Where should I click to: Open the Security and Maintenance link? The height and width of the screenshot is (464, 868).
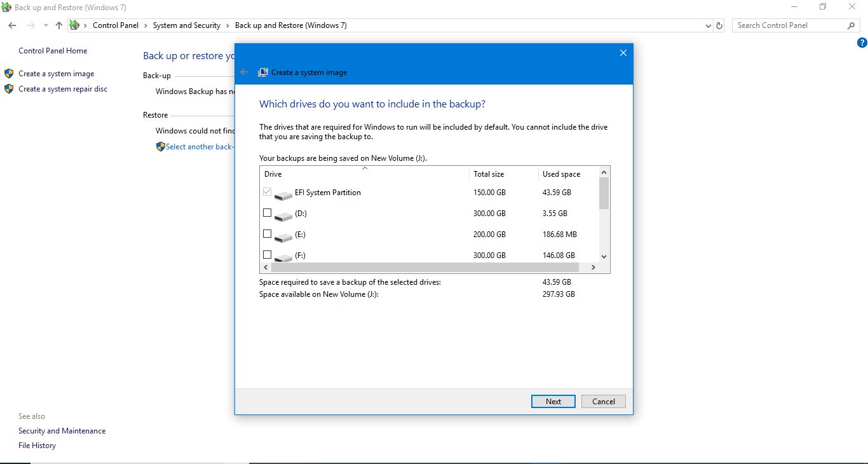tap(62, 431)
